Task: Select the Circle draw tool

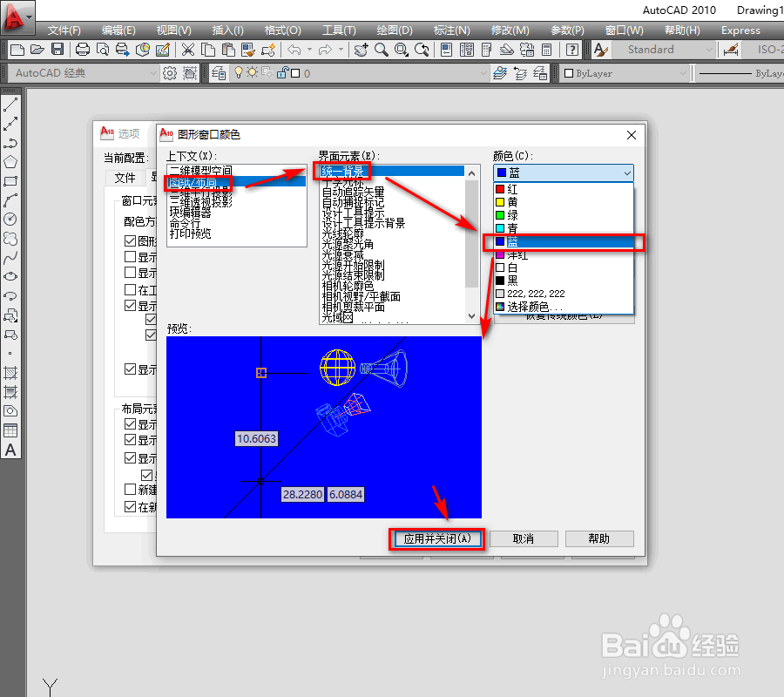Action: click(x=10, y=219)
